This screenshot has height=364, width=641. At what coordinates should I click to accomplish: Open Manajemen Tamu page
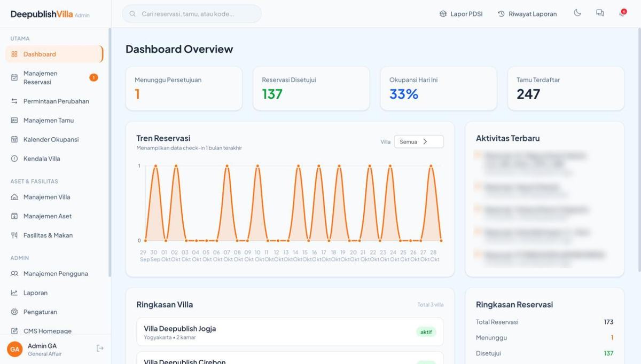point(54,120)
